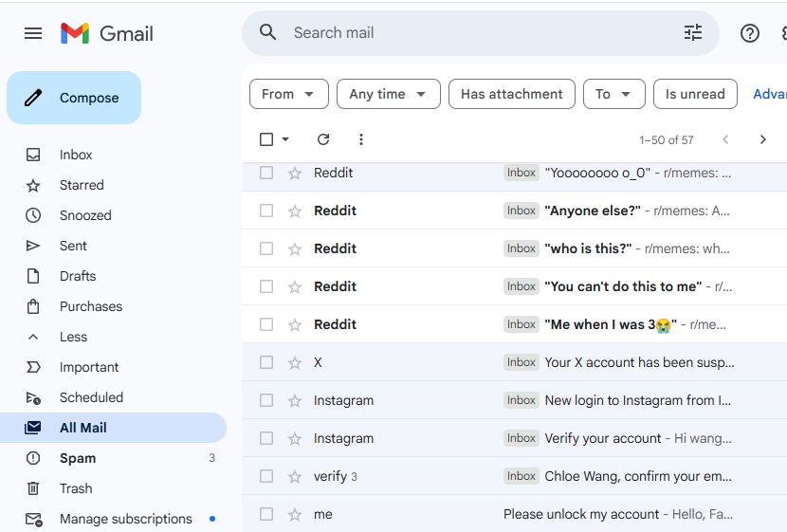Open Purchases label
This screenshot has height=532, width=787.
[91, 306]
